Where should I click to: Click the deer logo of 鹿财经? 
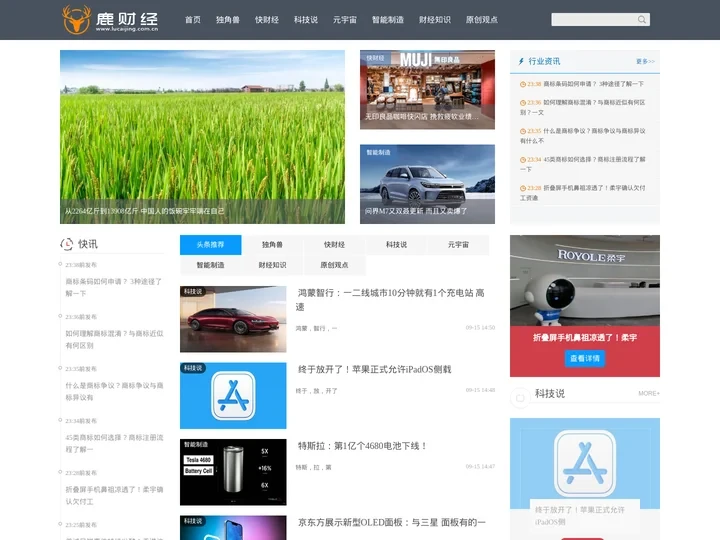coord(76,20)
